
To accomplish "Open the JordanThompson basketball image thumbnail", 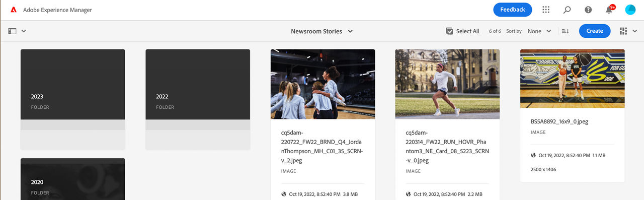I will (323, 84).
